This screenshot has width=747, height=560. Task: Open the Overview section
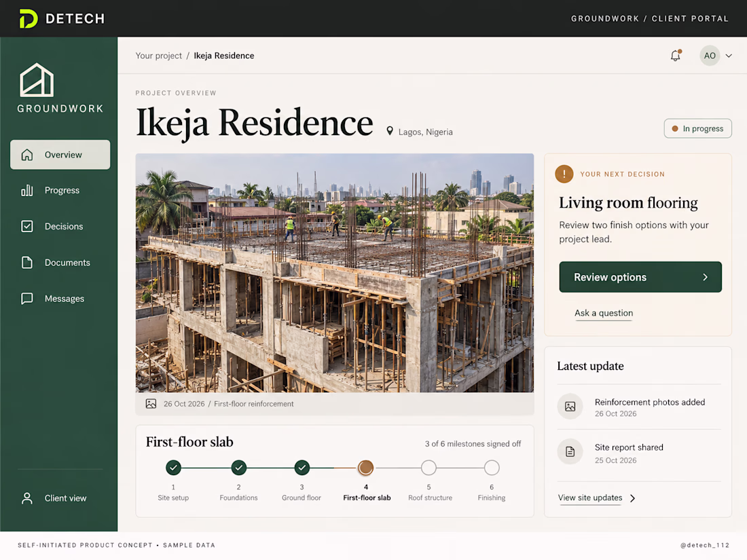click(x=60, y=154)
